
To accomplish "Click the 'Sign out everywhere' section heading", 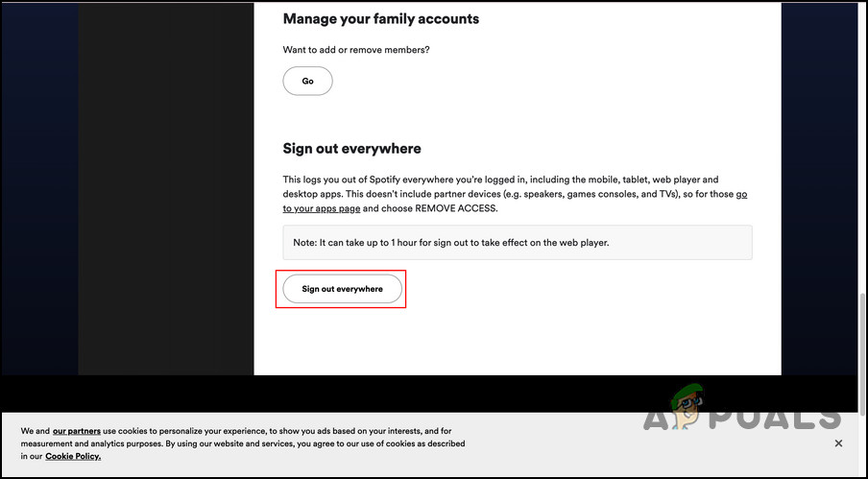I will tap(351, 149).
